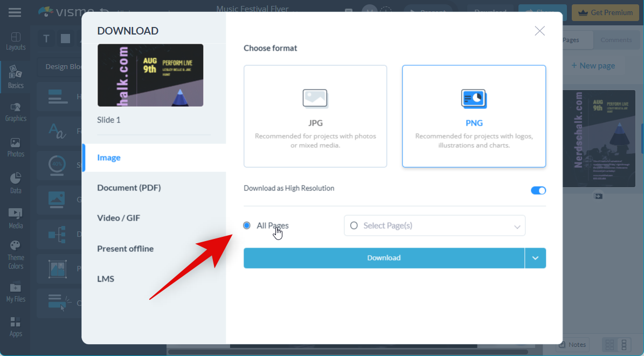Select the Select Page(s) radio button

point(354,225)
